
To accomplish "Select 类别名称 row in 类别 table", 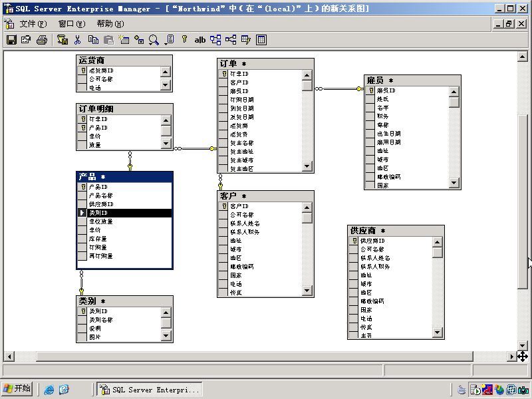I will click(x=119, y=320).
